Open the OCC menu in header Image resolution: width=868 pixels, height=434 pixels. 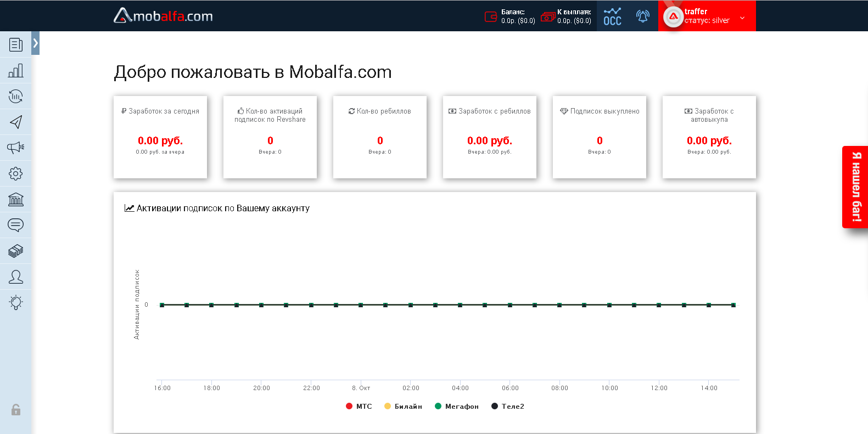pos(612,16)
